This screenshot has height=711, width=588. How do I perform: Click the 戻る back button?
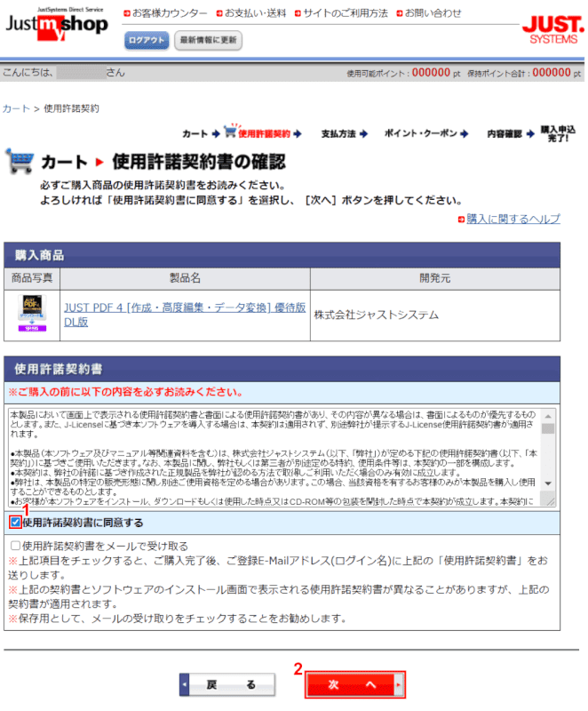click(227, 684)
